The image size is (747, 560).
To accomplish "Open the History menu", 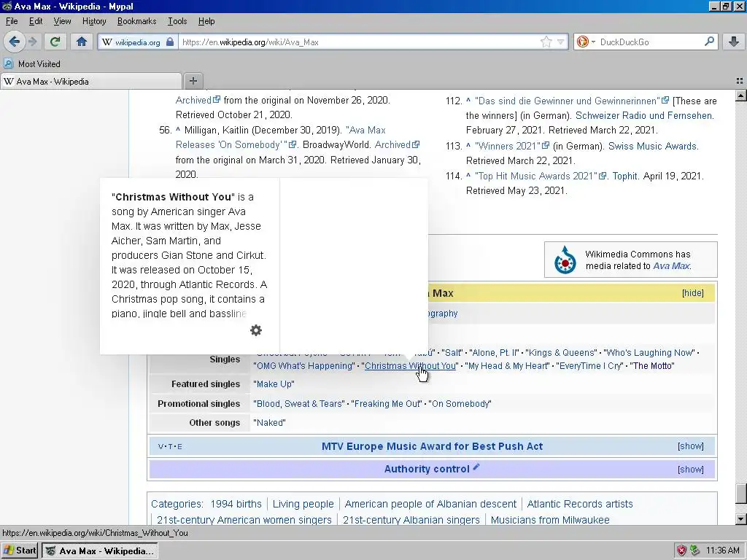I will point(94,21).
